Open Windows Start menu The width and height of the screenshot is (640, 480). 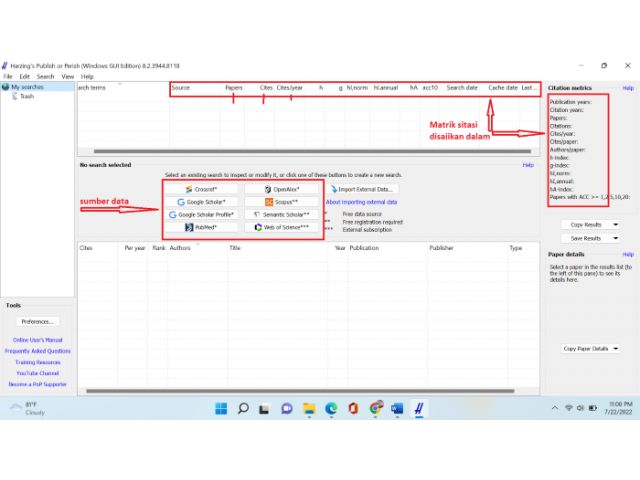coord(221,409)
